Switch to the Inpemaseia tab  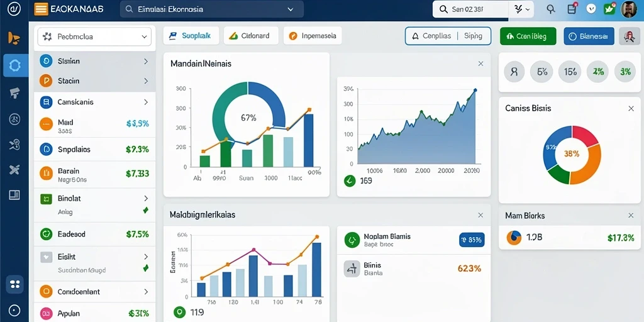pos(313,36)
